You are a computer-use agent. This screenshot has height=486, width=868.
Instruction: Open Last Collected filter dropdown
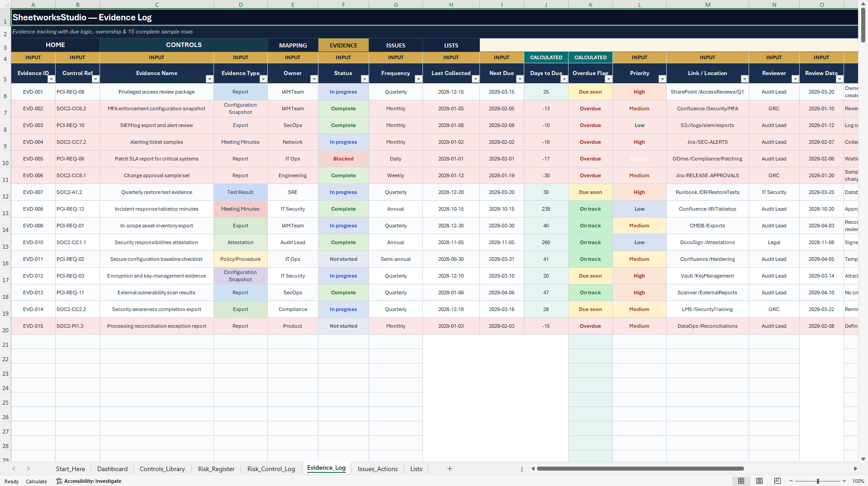(475, 79)
